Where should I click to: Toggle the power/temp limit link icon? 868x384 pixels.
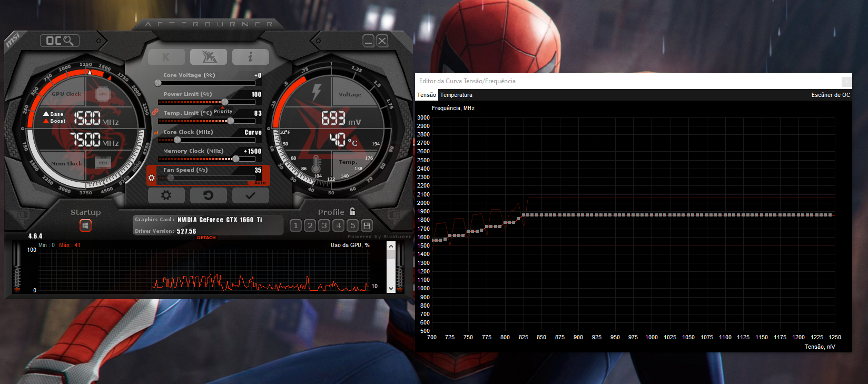coord(155,112)
